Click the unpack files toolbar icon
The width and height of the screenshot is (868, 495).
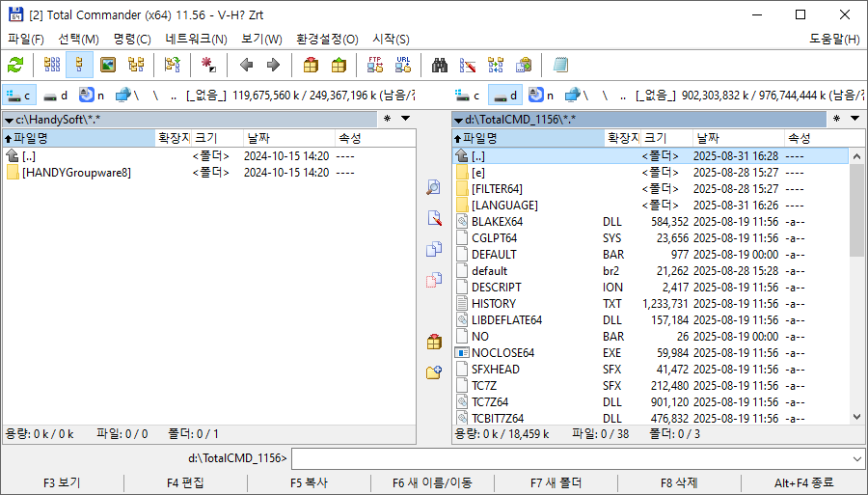339,65
